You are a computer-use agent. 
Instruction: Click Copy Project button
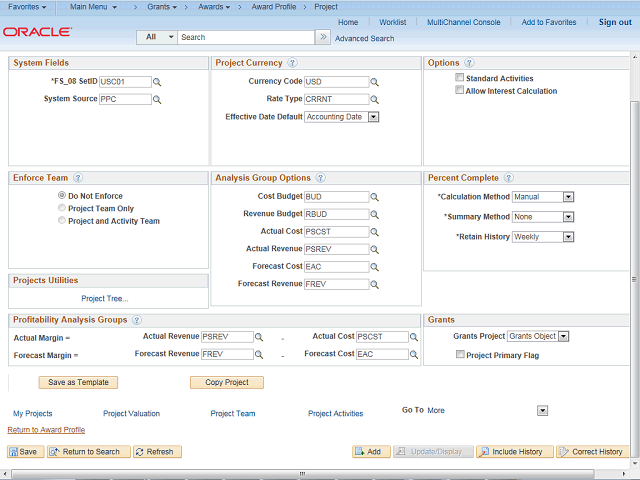coord(226,382)
